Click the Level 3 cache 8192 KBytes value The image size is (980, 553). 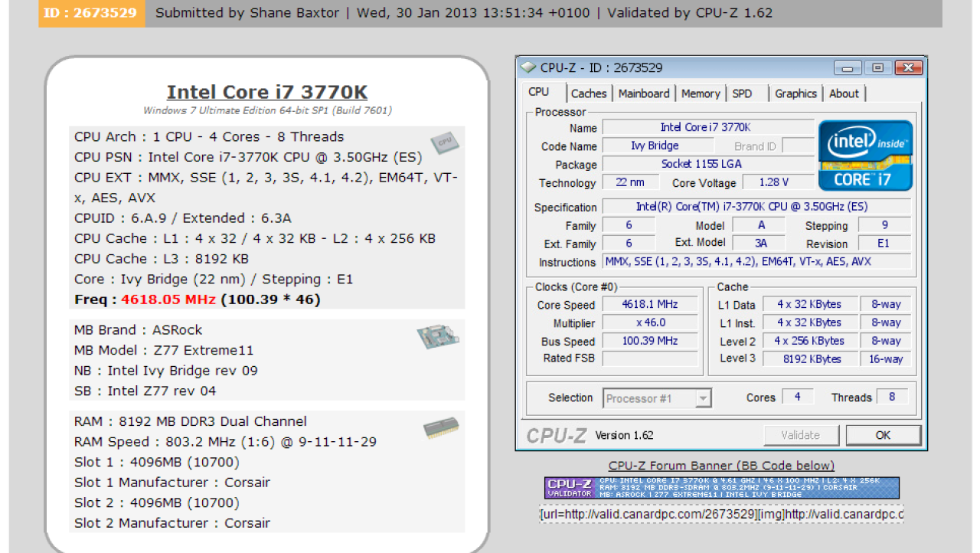click(x=809, y=359)
